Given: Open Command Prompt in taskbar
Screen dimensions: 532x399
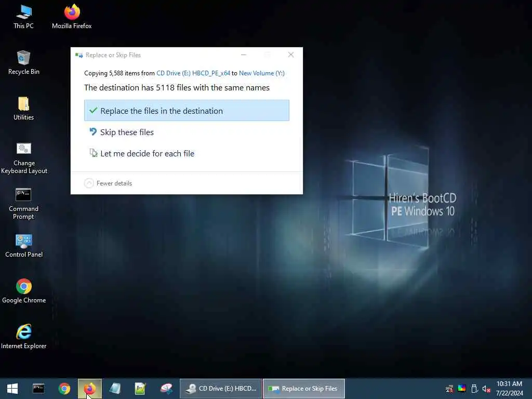Looking at the screenshot, I should 38,389.
